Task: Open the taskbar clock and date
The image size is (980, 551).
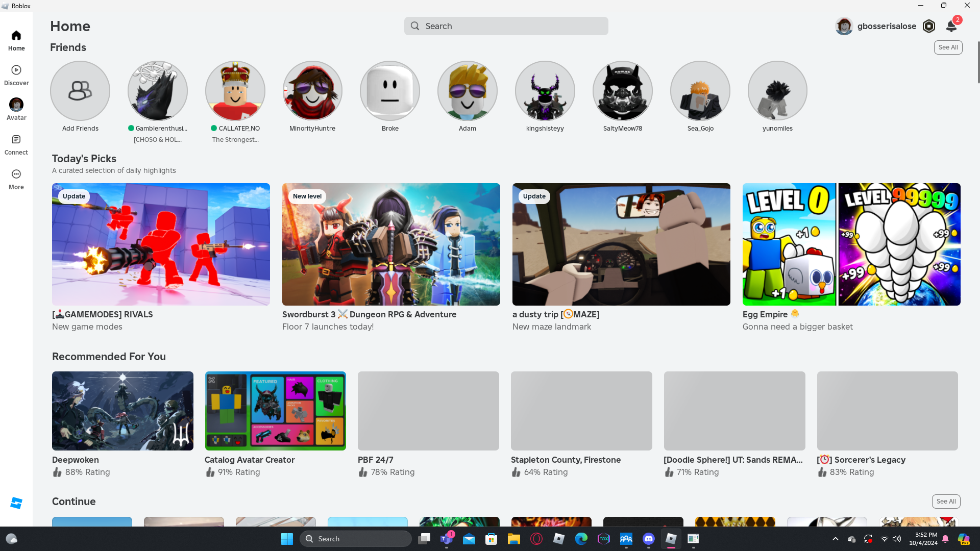Action: click(x=923, y=539)
